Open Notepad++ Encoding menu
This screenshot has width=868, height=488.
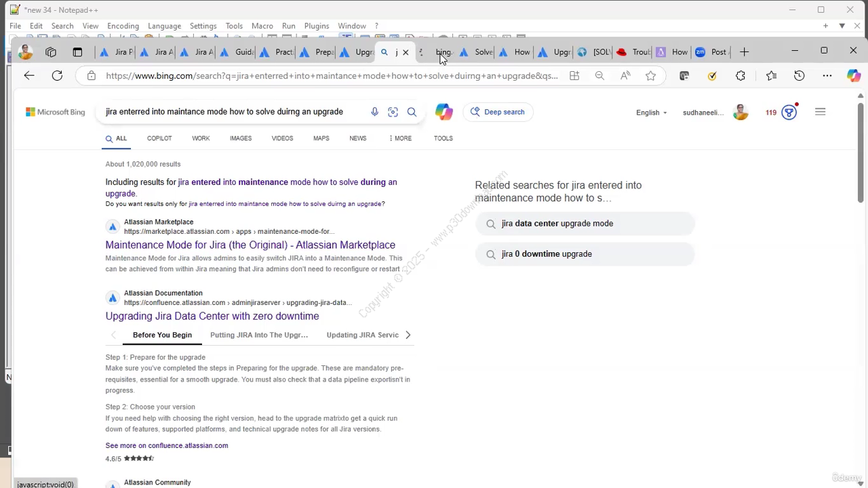point(123,26)
